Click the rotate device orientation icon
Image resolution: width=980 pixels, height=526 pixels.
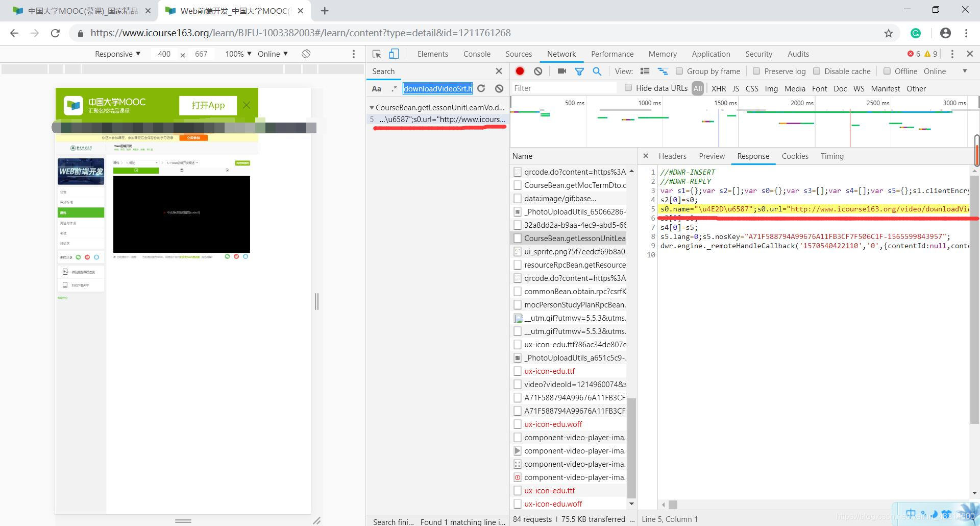306,54
